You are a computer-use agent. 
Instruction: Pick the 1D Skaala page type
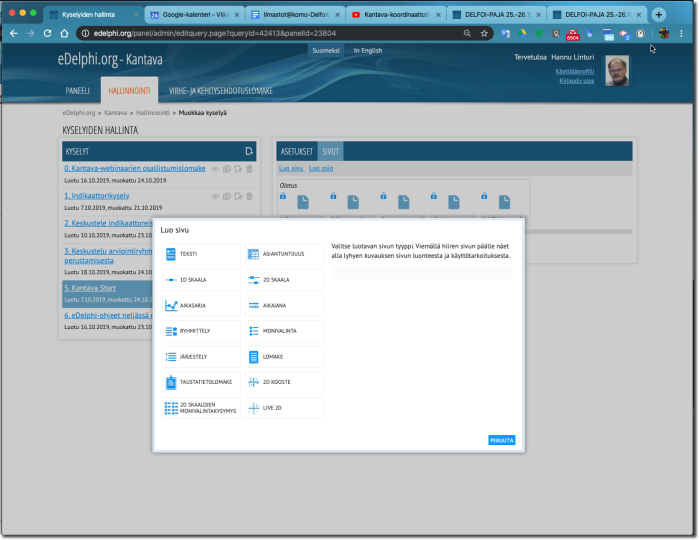(x=201, y=280)
